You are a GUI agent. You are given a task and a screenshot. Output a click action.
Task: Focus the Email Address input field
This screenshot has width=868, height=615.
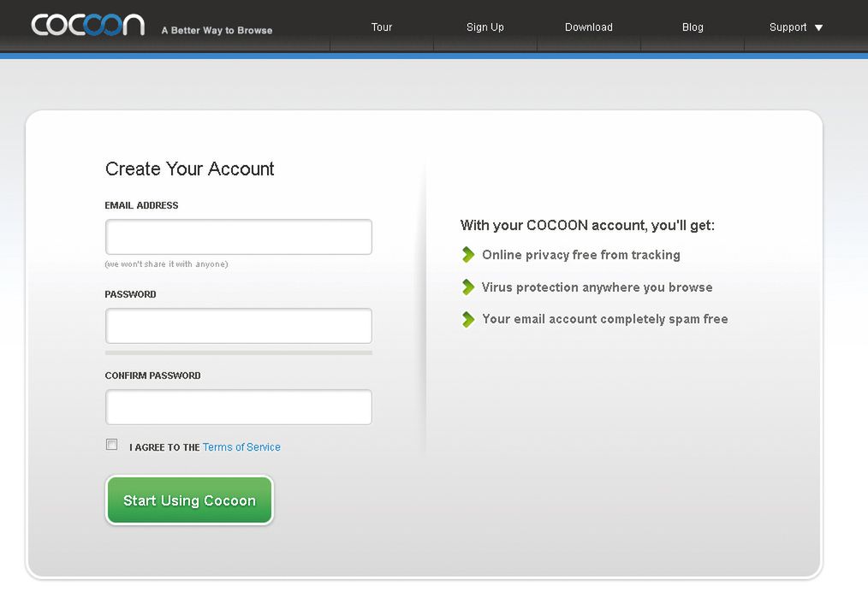click(239, 237)
